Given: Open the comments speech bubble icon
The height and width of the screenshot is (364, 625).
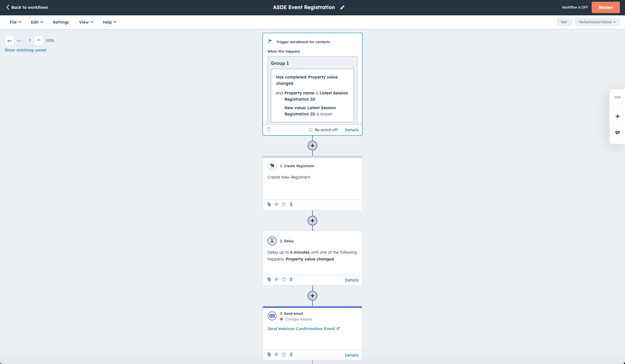Looking at the screenshot, I should point(617,133).
